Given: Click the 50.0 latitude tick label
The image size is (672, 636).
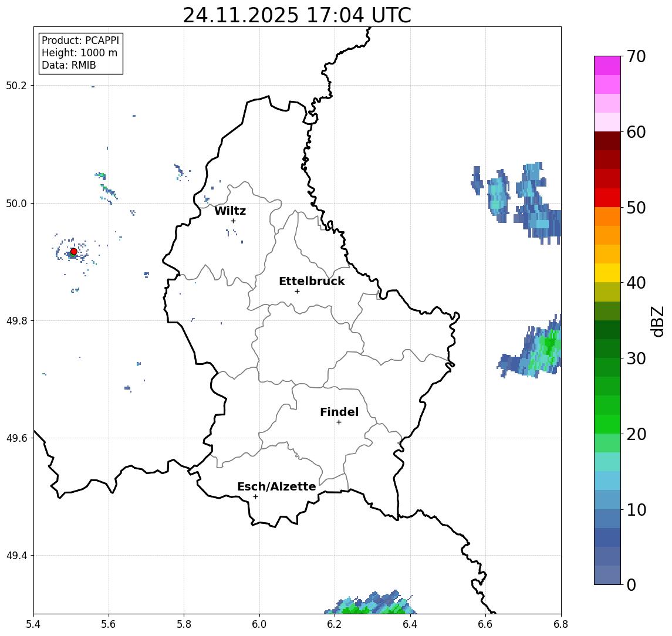Looking at the screenshot, I should pos(16,203).
